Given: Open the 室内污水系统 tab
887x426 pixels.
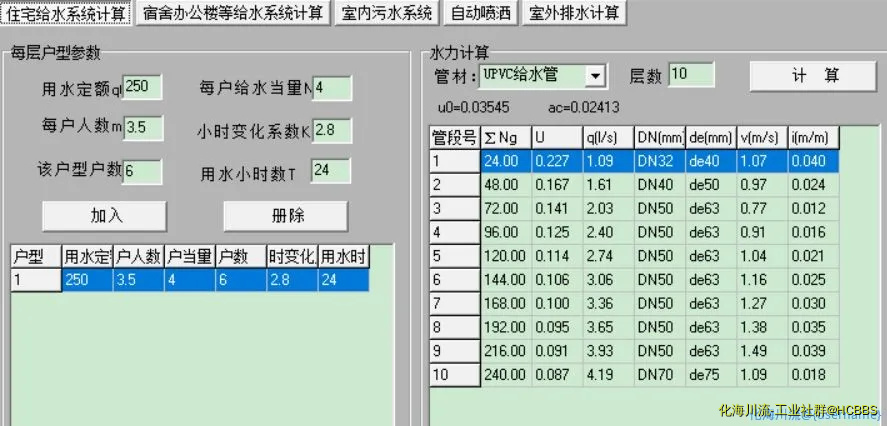Looking at the screenshot, I should [387, 13].
